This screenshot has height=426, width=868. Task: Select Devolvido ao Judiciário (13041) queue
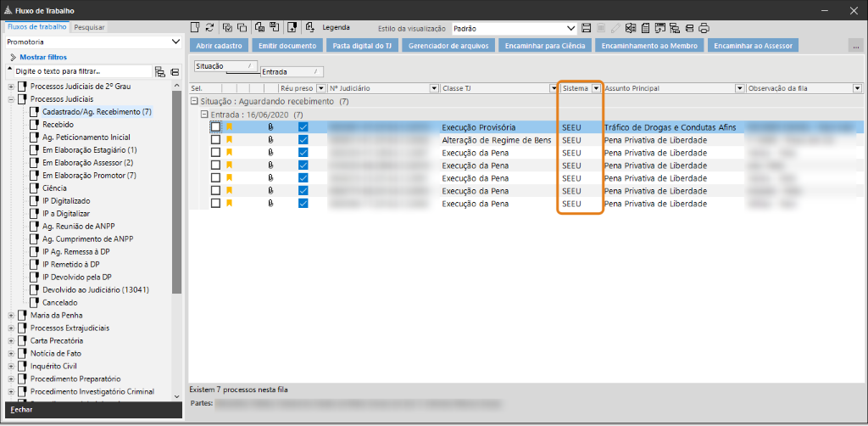click(x=95, y=289)
